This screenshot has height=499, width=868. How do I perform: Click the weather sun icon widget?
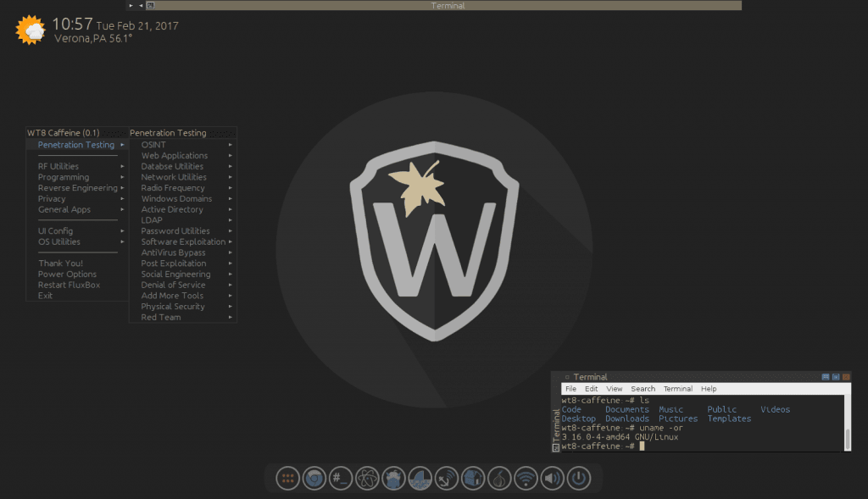31,30
